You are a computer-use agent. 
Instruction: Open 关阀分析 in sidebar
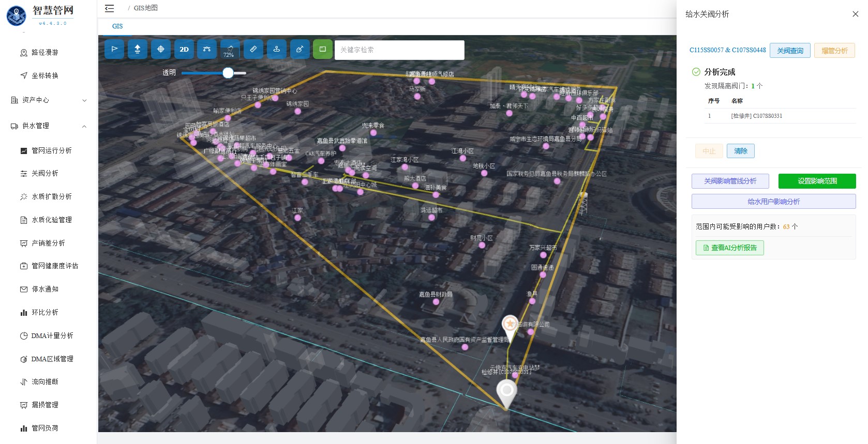coord(45,173)
